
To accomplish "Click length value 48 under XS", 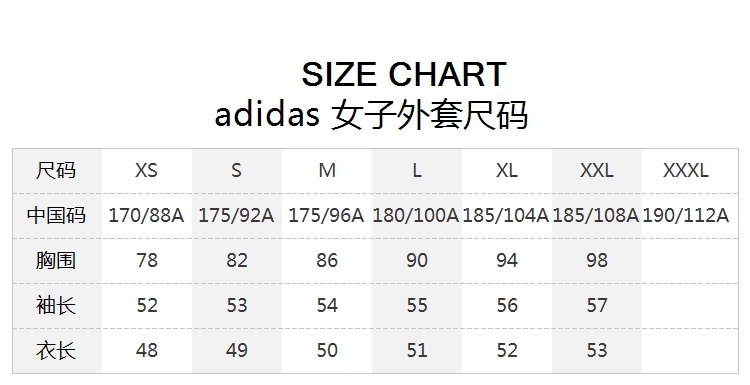I will [x=146, y=350].
